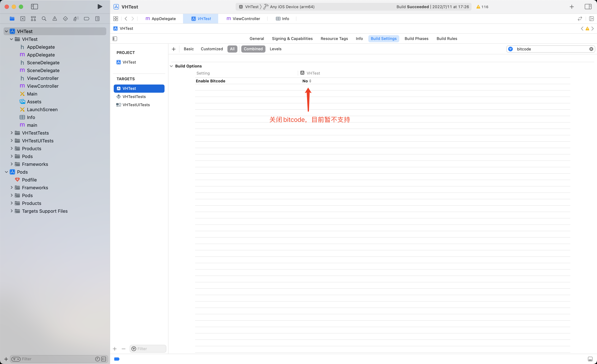Image resolution: width=597 pixels, height=364 pixels.
Task: Switch to Build Phases tab
Action: [416, 39]
